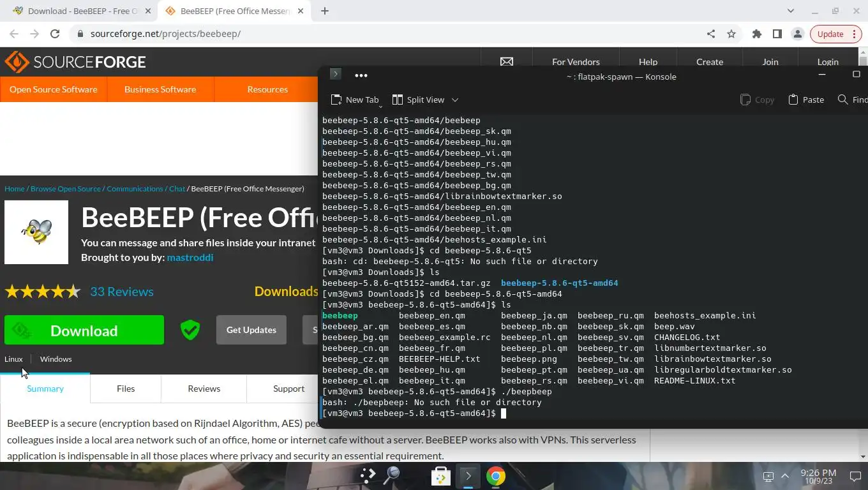Click Chrome forward arrow button
Image resolution: width=868 pixels, height=490 pixels.
34,34
